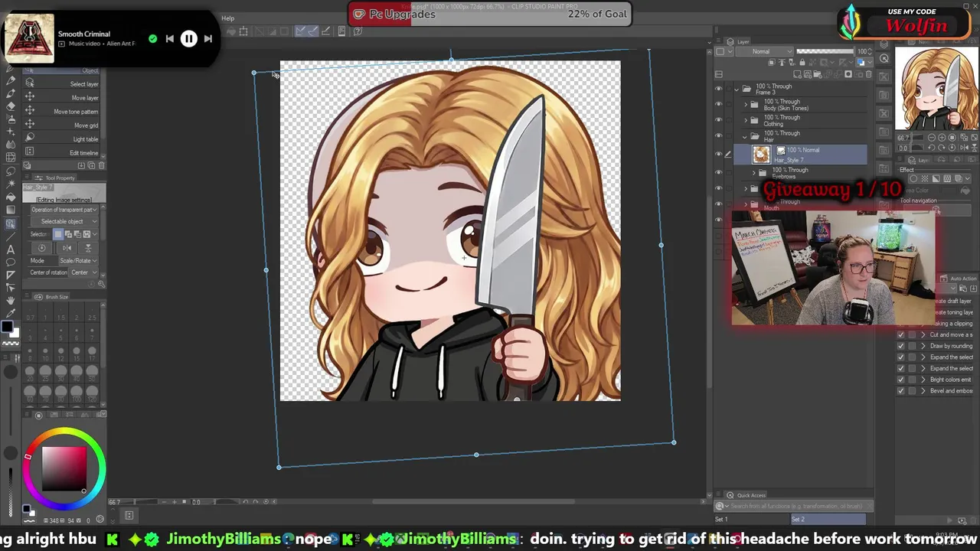Open the Center of rotation dropdown
The width and height of the screenshot is (980, 551).
tap(83, 273)
